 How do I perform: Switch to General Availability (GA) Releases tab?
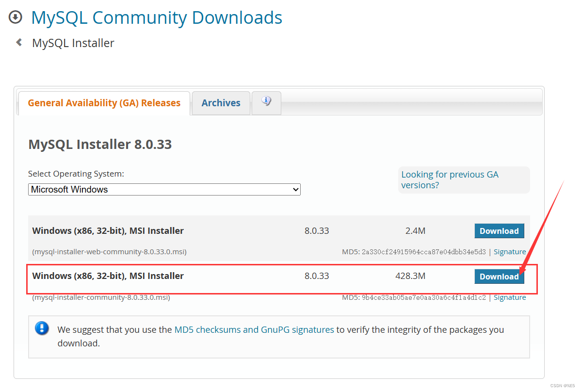coord(104,103)
